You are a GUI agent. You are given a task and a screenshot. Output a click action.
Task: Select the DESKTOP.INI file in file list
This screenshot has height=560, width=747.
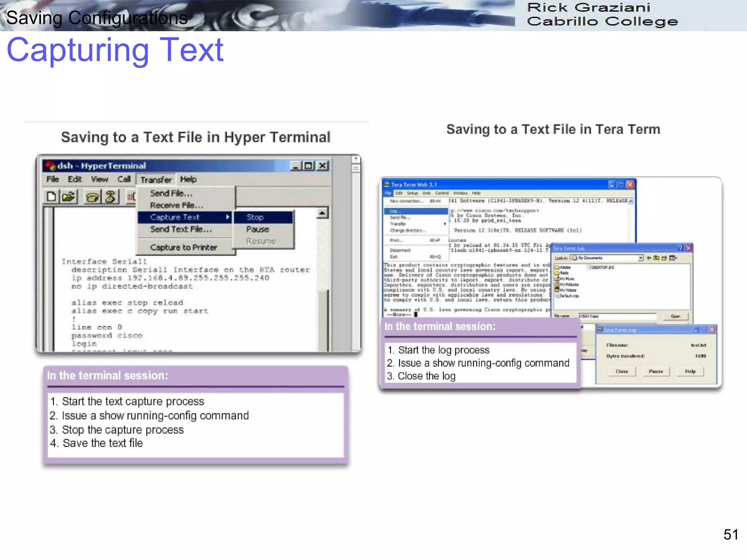point(601,267)
